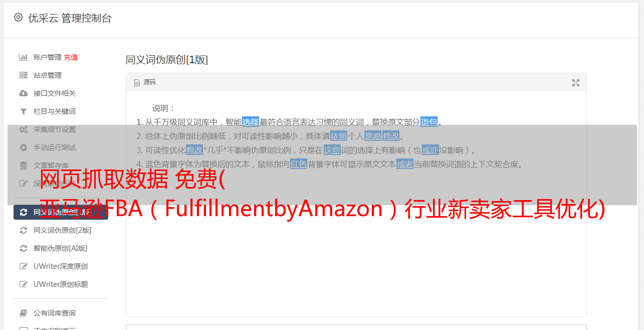
Task: Click the 站点管理 server icon
Action: coord(23,75)
